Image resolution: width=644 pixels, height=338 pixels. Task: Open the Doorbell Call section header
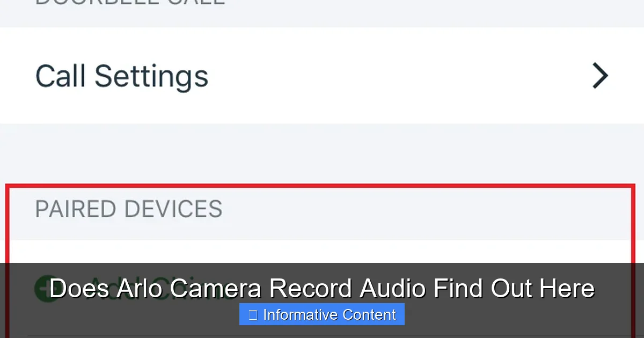tap(129, 3)
